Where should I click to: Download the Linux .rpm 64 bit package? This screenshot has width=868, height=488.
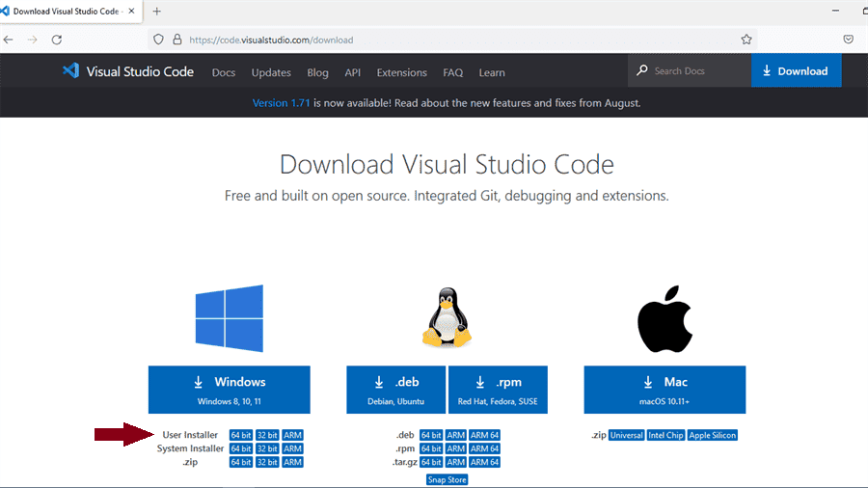[431, 448]
